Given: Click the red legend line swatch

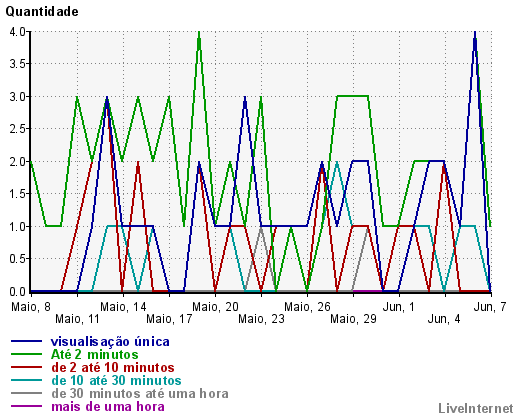Looking at the screenshot, I should point(27,367).
